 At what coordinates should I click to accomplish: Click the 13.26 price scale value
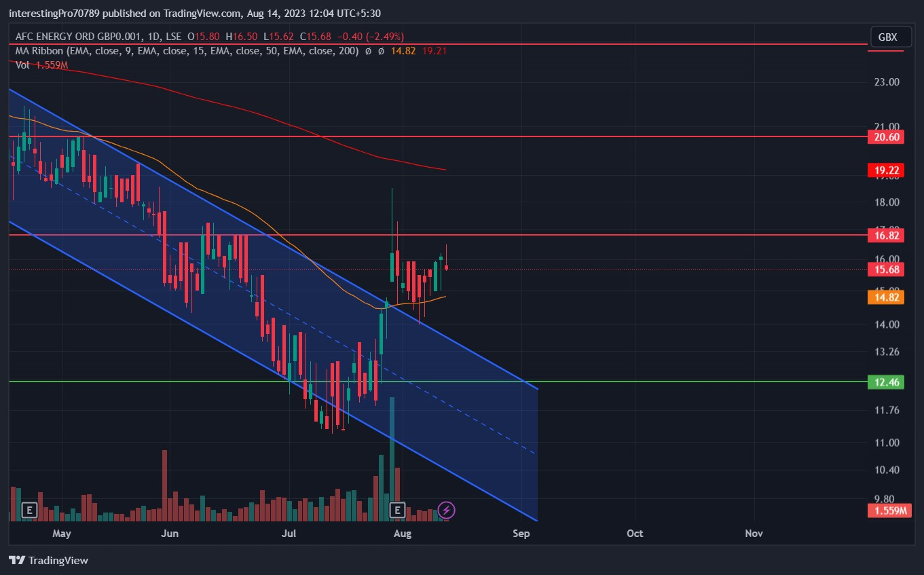(x=887, y=352)
